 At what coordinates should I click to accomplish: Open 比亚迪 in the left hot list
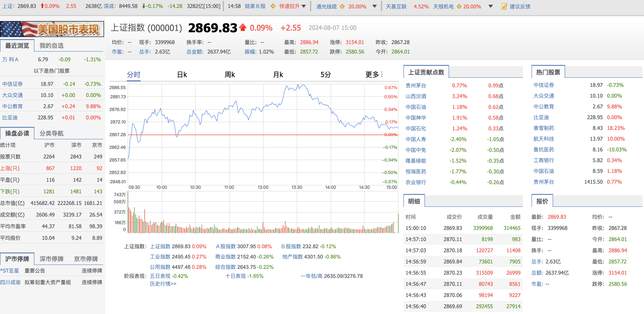pos(10,118)
